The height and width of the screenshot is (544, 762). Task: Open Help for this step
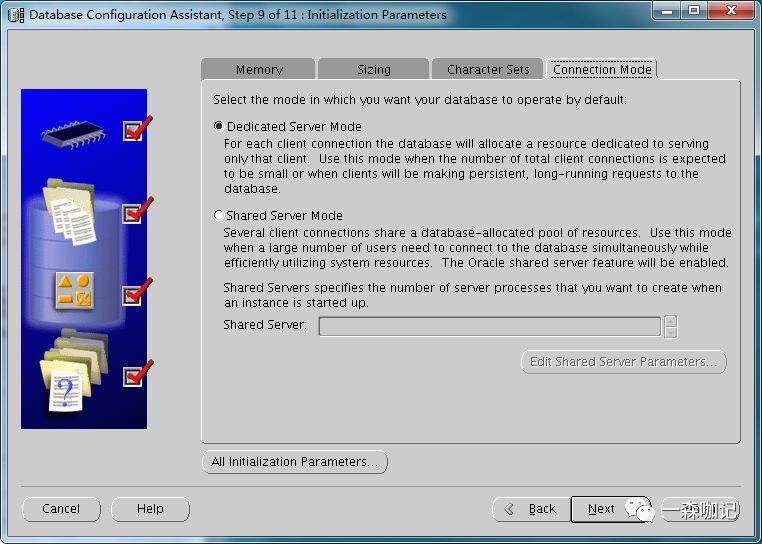tap(150, 509)
